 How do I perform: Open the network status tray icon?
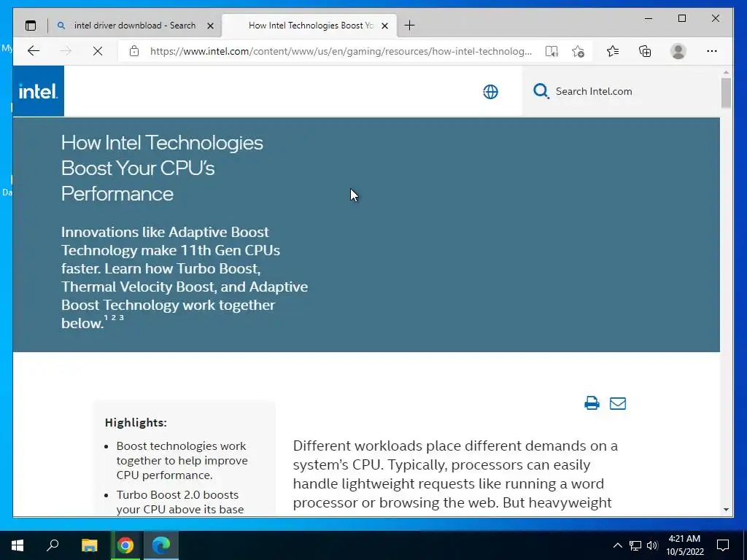(635, 545)
